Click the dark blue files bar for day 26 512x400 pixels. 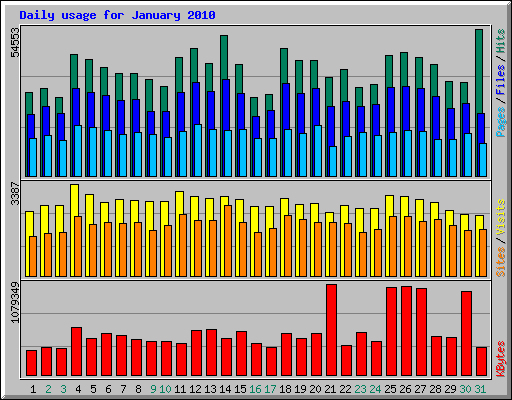406,108
